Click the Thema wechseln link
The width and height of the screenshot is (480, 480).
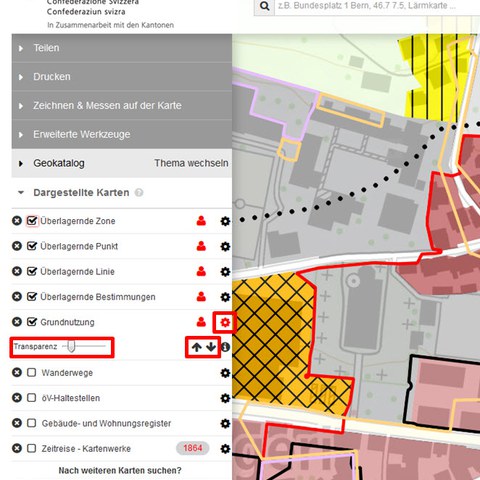click(191, 163)
